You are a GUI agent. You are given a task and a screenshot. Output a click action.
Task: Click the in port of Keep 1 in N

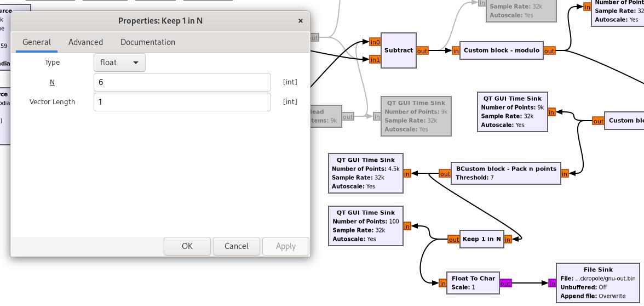coord(508,239)
